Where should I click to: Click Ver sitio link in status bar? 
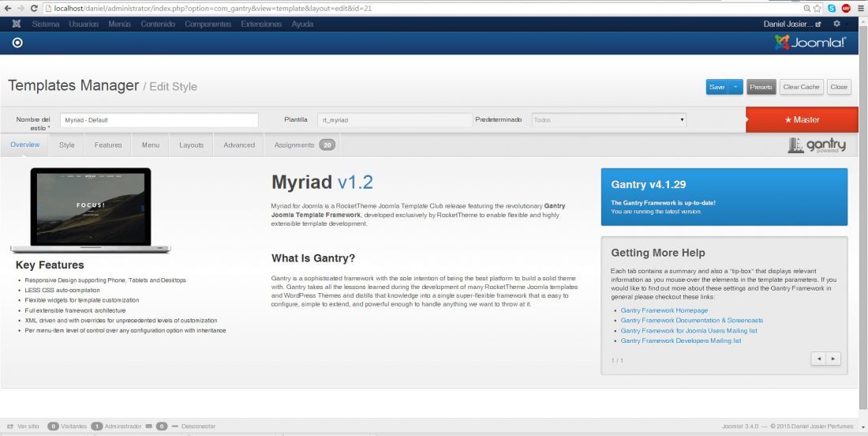(x=23, y=427)
